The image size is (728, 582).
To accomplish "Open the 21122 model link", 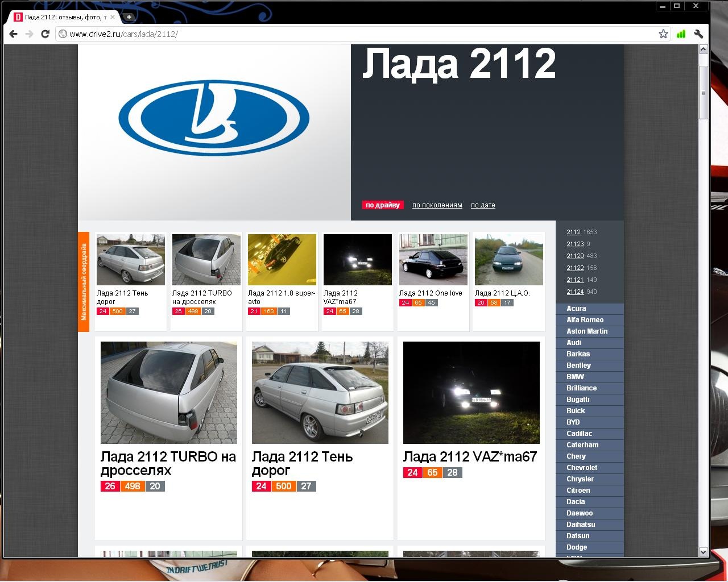I will tap(575, 268).
